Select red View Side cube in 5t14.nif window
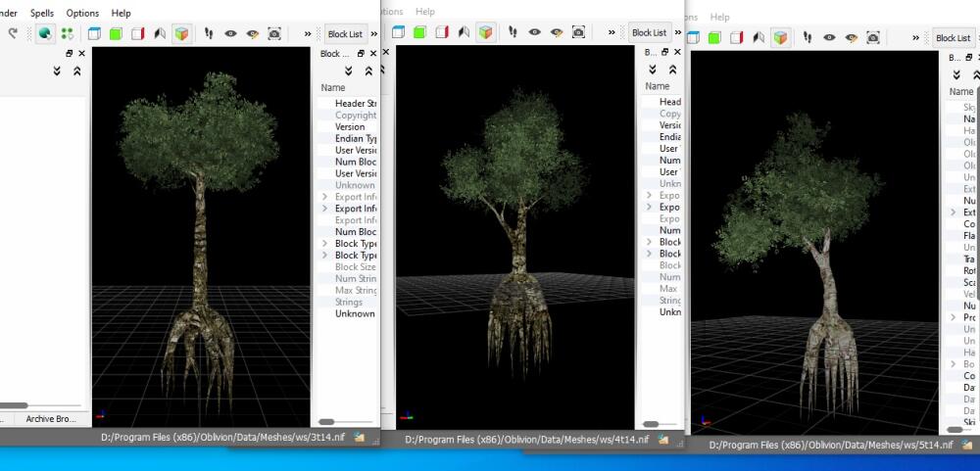This screenshot has height=471, width=980. [x=736, y=38]
